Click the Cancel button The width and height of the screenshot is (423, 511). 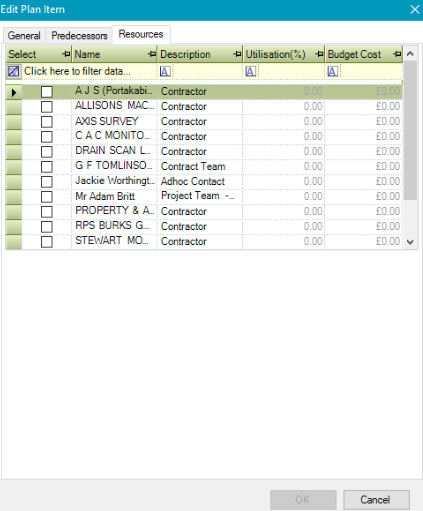tap(376, 499)
